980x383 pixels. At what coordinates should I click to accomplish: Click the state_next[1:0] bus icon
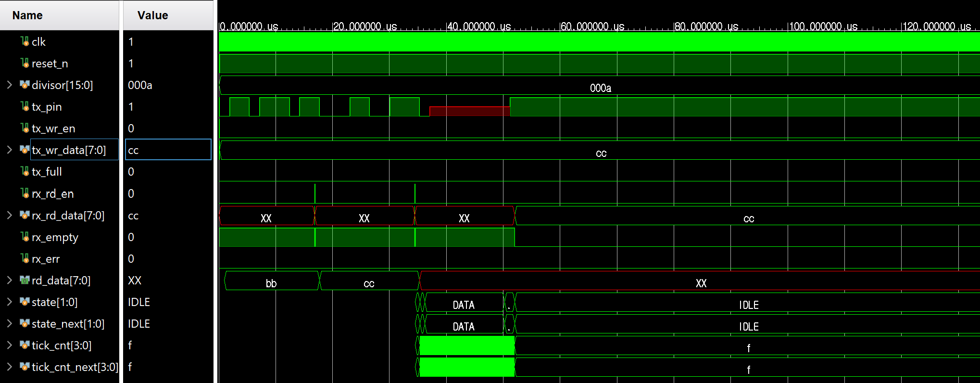coord(25,323)
